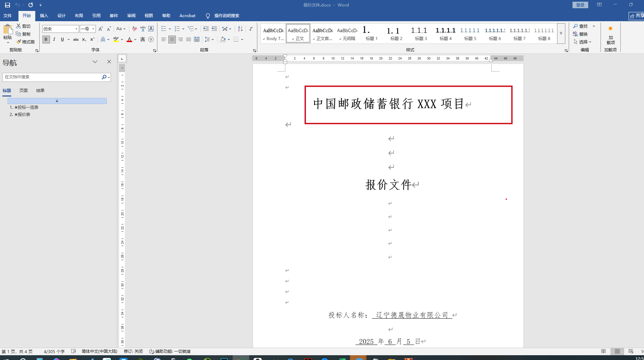Image resolution: width=644 pixels, height=360 pixels.
Task: Decrease the paragraph indent
Action: pos(206,29)
